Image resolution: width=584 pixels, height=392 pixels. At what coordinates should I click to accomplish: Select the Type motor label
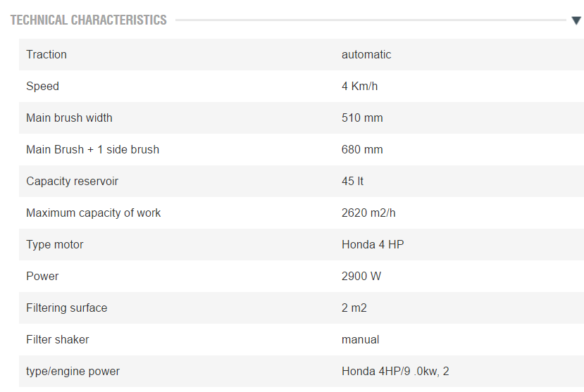click(55, 245)
